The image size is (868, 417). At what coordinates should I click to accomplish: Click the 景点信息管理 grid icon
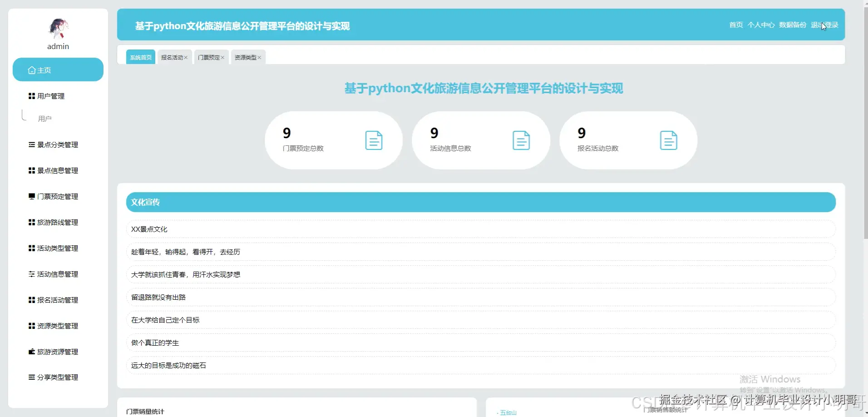point(32,170)
